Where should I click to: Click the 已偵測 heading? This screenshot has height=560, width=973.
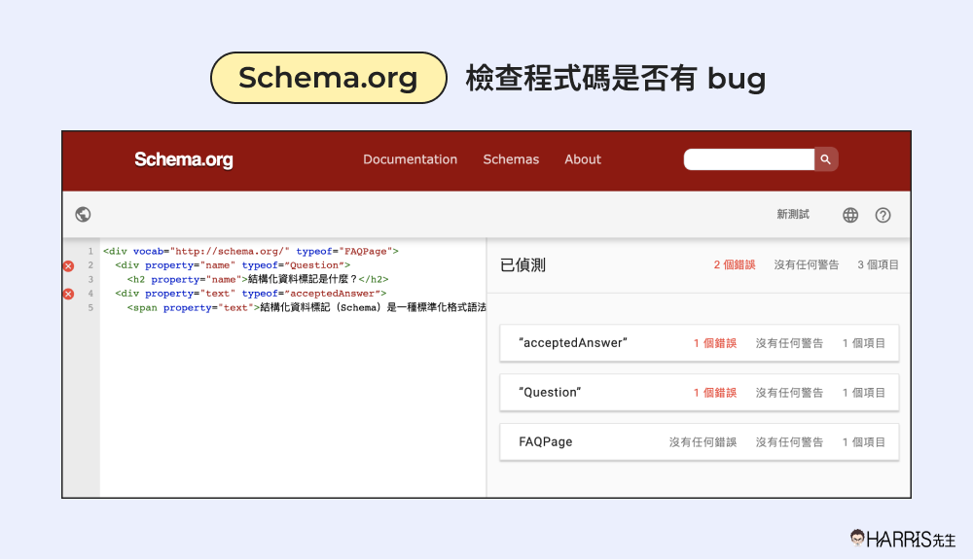click(523, 265)
